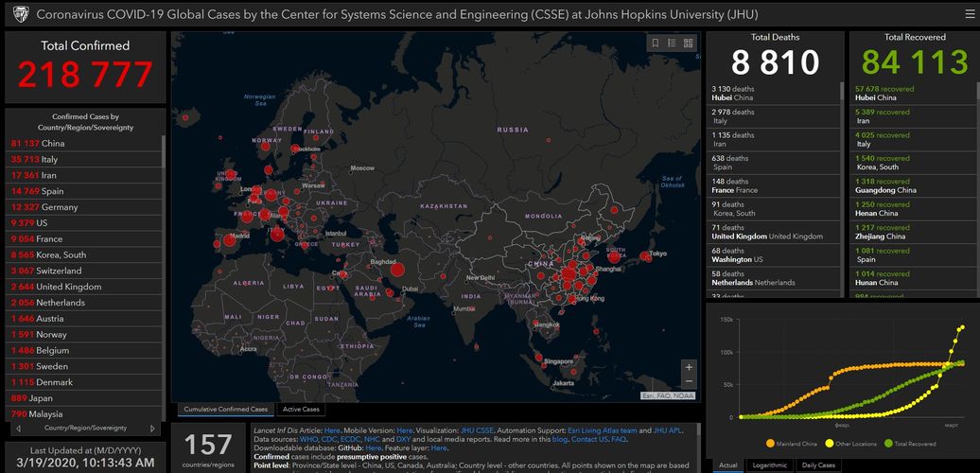The image size is (980, 473).
Task: Select the Cumulative Confirmed Cases tab
Action: [225, 410]
